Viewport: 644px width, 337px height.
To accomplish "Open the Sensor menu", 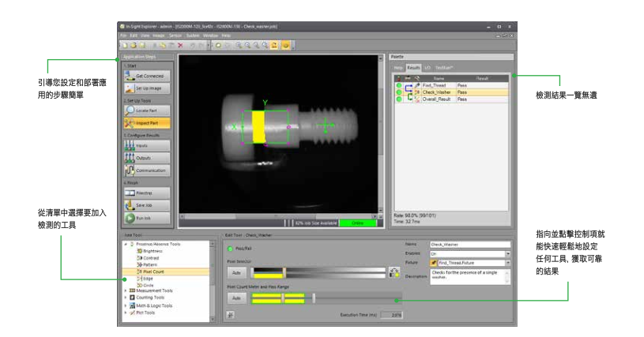I will 175,36.
